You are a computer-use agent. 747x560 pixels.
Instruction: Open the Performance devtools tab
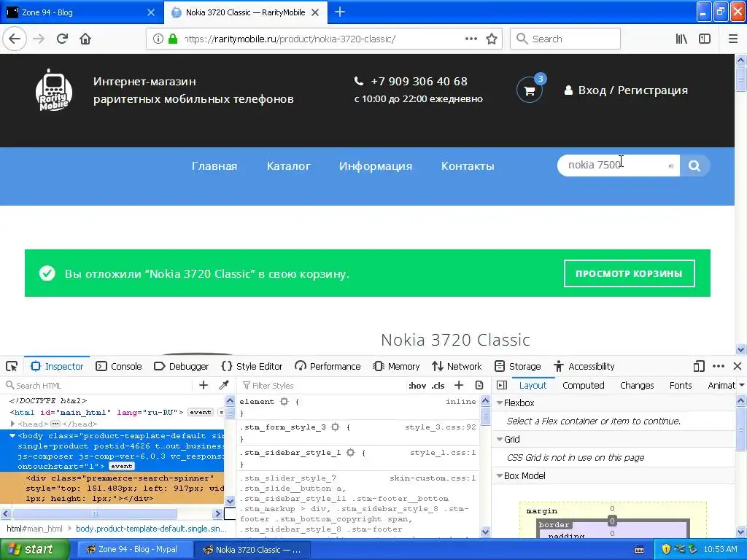[328, 366]
